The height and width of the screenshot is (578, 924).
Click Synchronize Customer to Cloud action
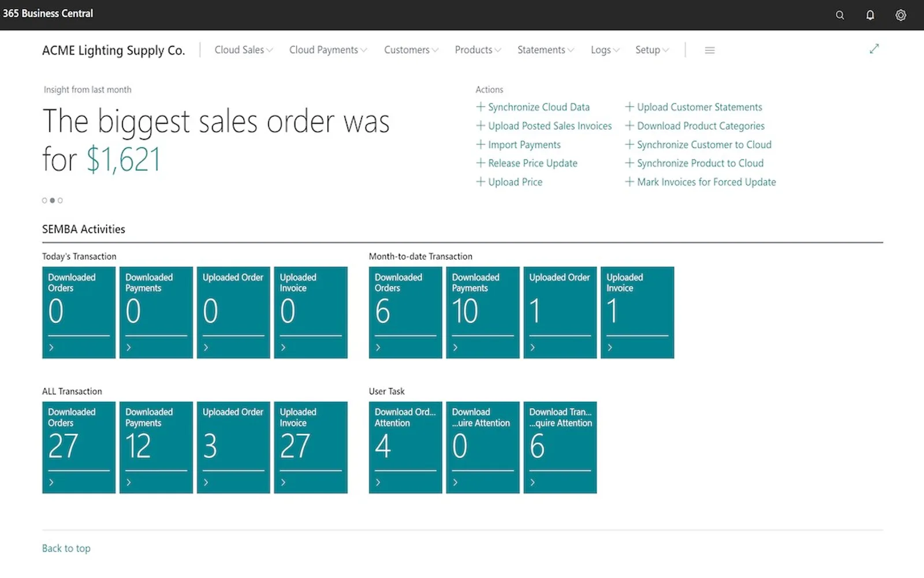tap(704, 144)
